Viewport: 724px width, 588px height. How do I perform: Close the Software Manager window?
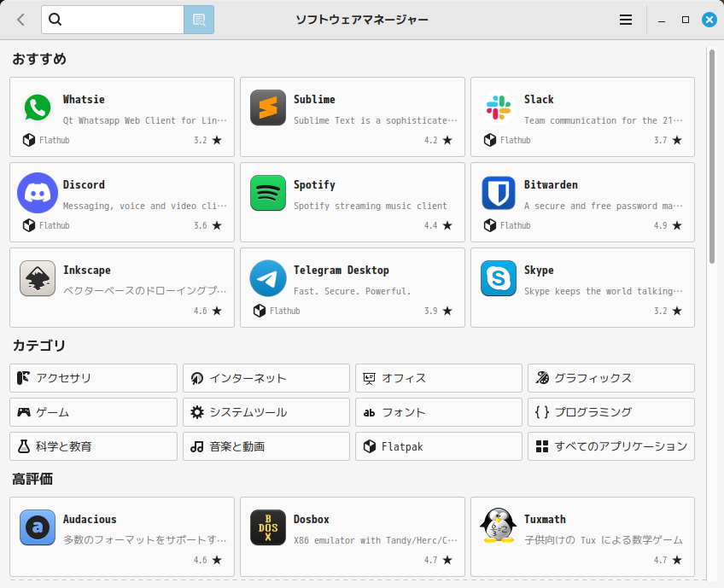click(709, 20)
